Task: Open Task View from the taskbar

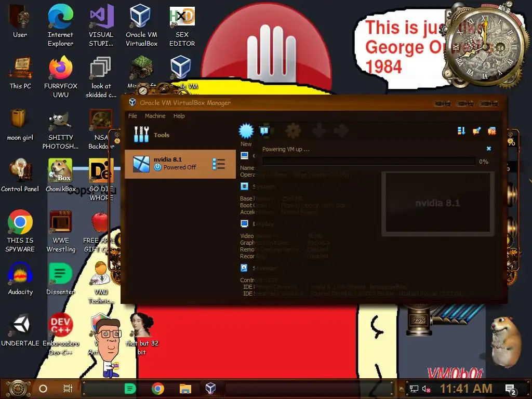Action: pos(68,389)
